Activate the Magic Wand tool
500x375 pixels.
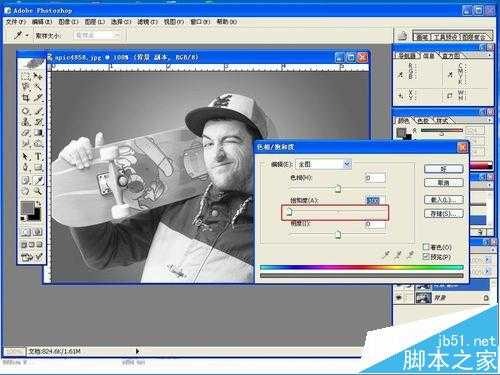pos(38,87)
